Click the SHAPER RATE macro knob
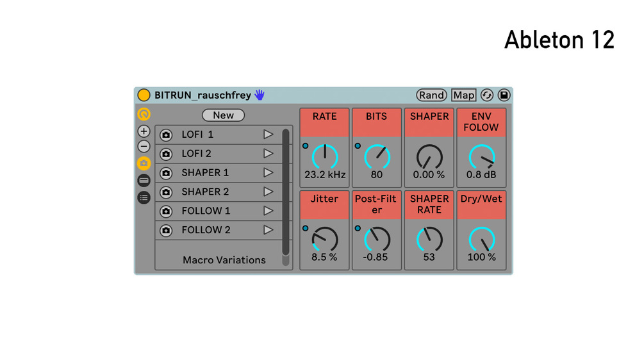Viewport: 644px width, 362px height. (429, 239)
